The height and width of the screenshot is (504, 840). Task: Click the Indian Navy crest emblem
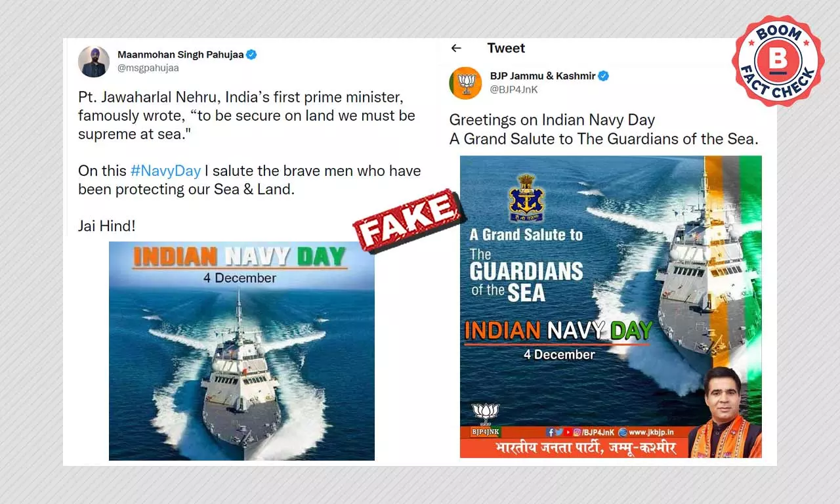[526, 198]
